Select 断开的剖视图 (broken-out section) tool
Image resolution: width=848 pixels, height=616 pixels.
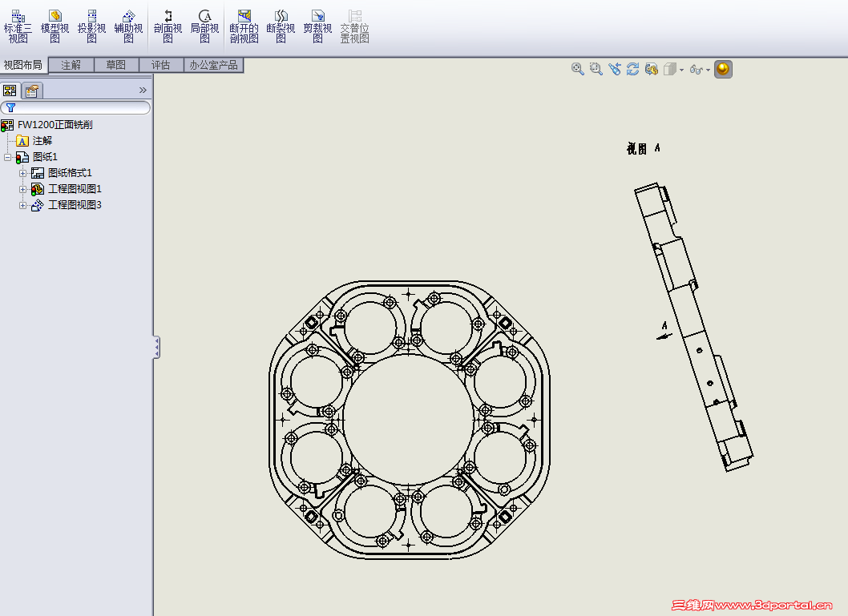(x=244, y=26)
